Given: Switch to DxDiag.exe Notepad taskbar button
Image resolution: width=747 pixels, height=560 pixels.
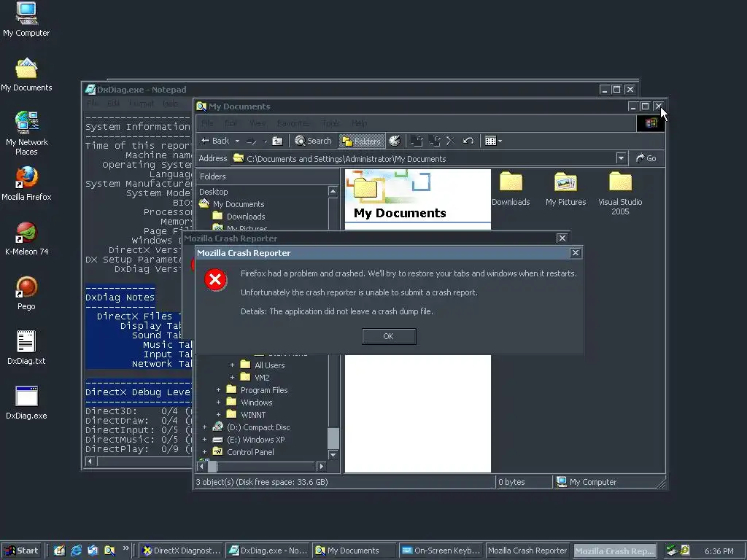Looking at the screenshot, I should (x=268, y=551).
